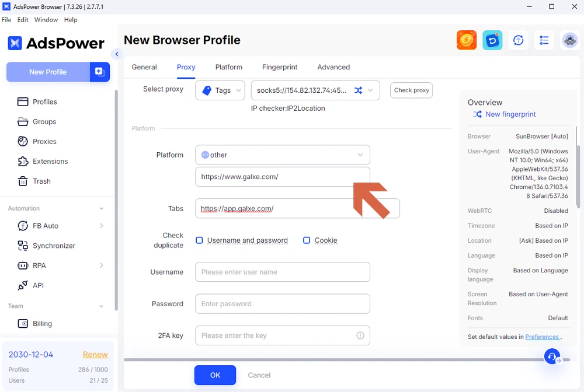This screenshot has height=392, width=584.
Task: Click the expiry date 2030-12-04
Action: point(31,355)
